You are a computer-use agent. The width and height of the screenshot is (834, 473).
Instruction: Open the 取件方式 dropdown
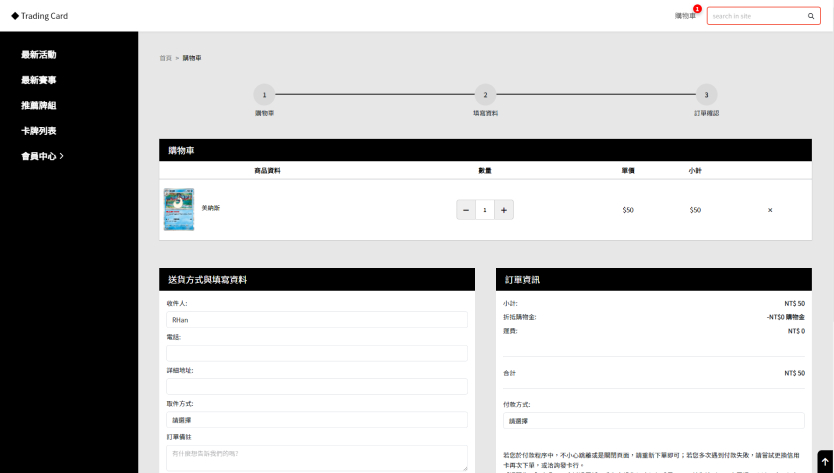316,420
